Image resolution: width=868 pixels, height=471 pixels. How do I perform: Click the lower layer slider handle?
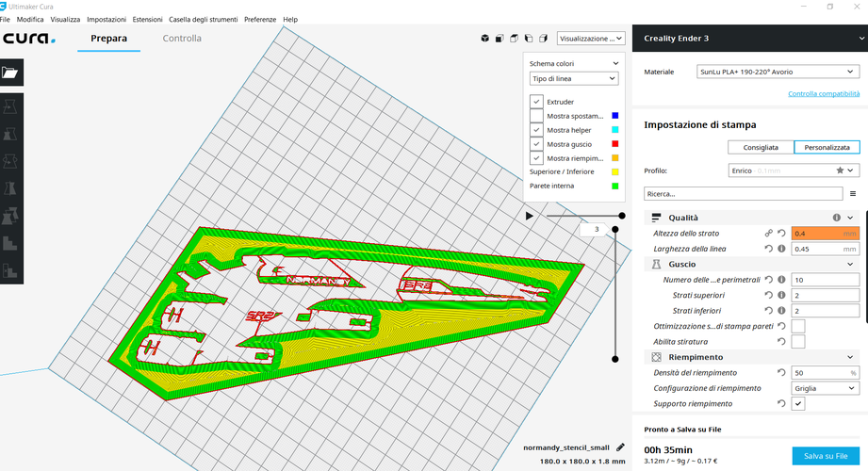(615, 359)
